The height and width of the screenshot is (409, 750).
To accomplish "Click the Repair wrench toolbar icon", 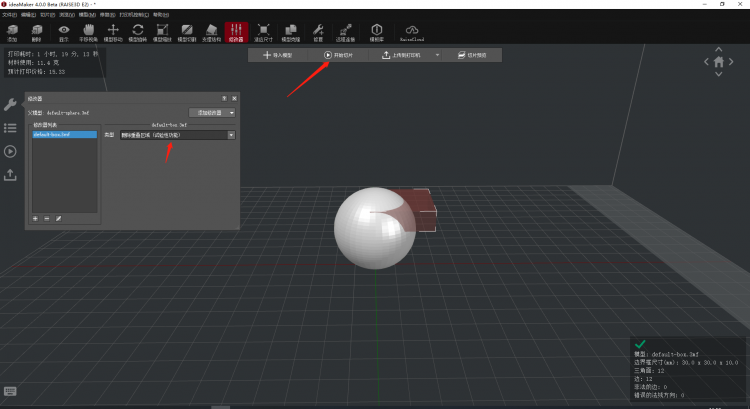I will click(318, 33).
